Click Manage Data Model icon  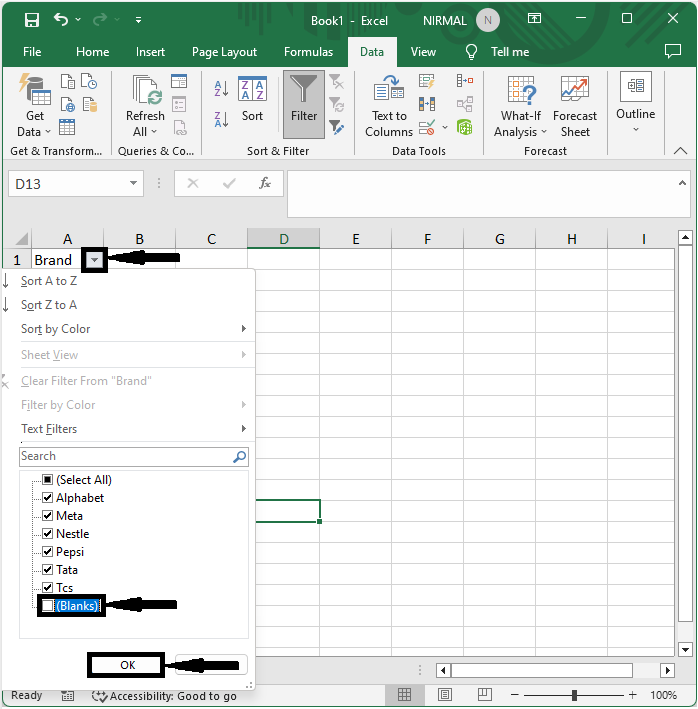pos(465,127)
